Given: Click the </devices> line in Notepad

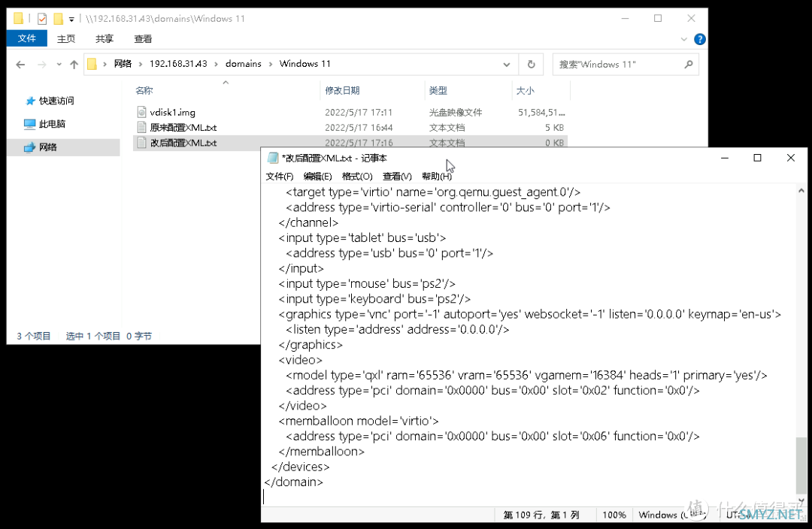Looking at the screenshot, I should [300, 467].
